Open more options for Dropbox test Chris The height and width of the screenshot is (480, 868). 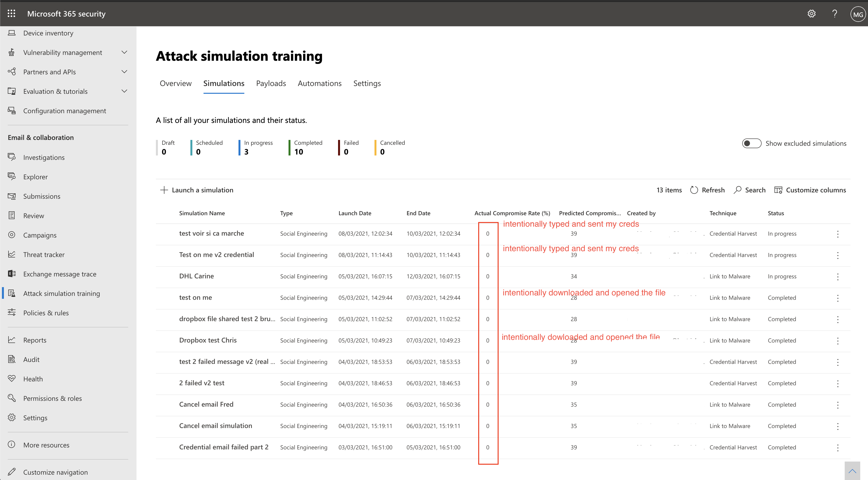point(838,341)
